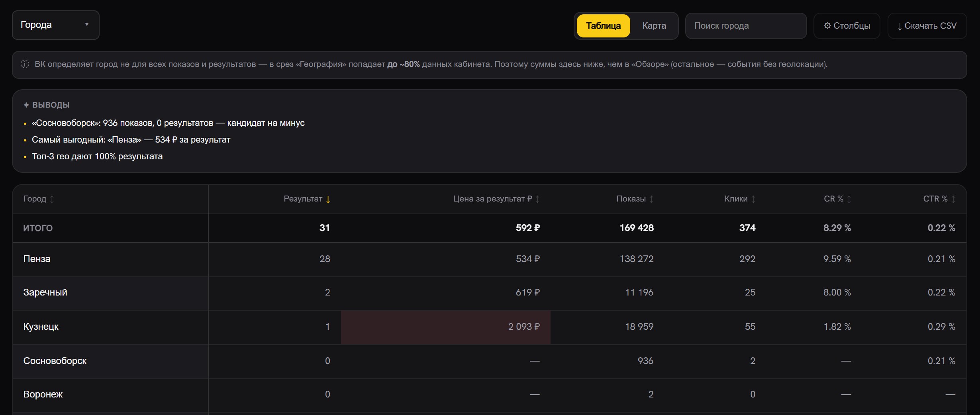
Task: Click the total CTR value 0.22 %
Action: pyautogui.click(x=941, y=228)
